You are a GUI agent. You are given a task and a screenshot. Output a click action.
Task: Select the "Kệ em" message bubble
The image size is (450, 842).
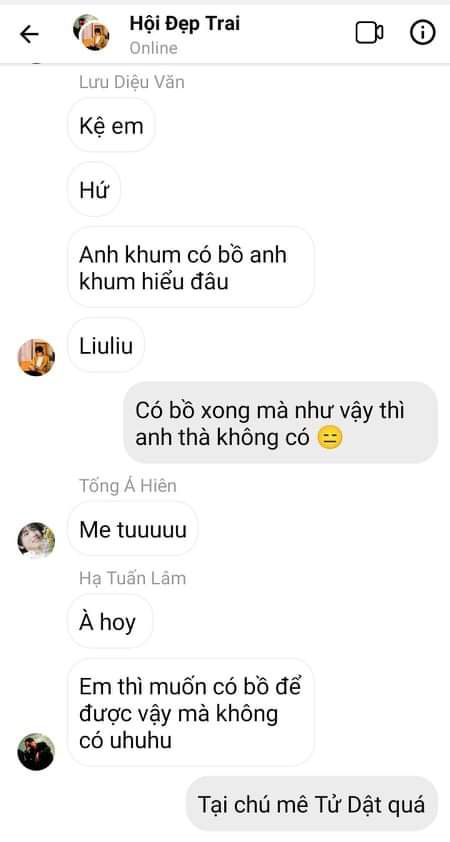[111, 125]
